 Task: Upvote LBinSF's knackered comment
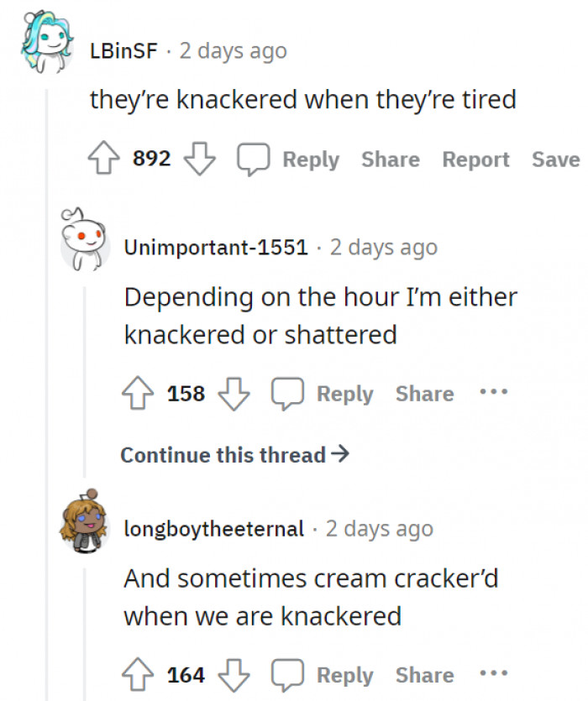point(103,158)
